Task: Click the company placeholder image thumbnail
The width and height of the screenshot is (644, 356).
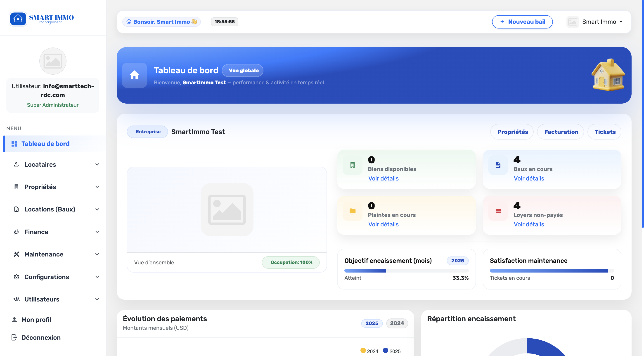Action: pos(227,209)
